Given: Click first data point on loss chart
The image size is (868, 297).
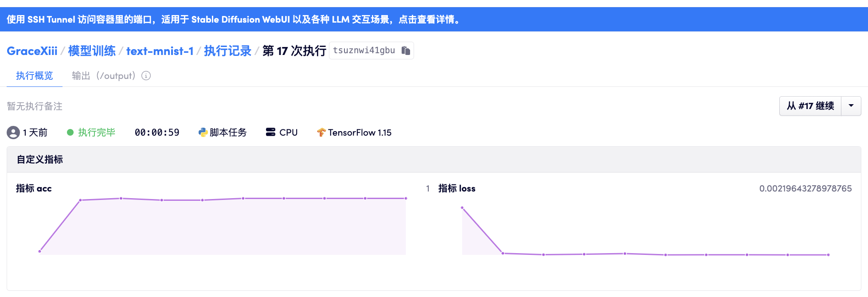Looking at the screenshot, I should (x=462, y=207).
